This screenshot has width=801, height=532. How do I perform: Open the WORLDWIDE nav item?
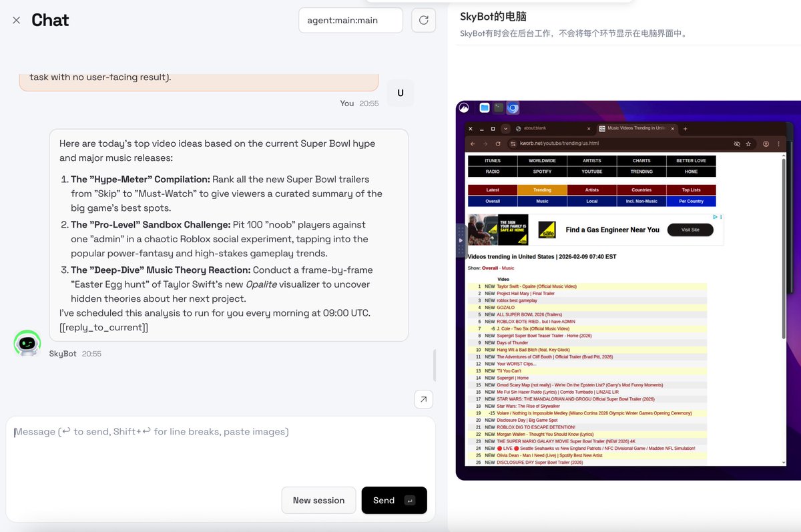(x=542, y=161)
